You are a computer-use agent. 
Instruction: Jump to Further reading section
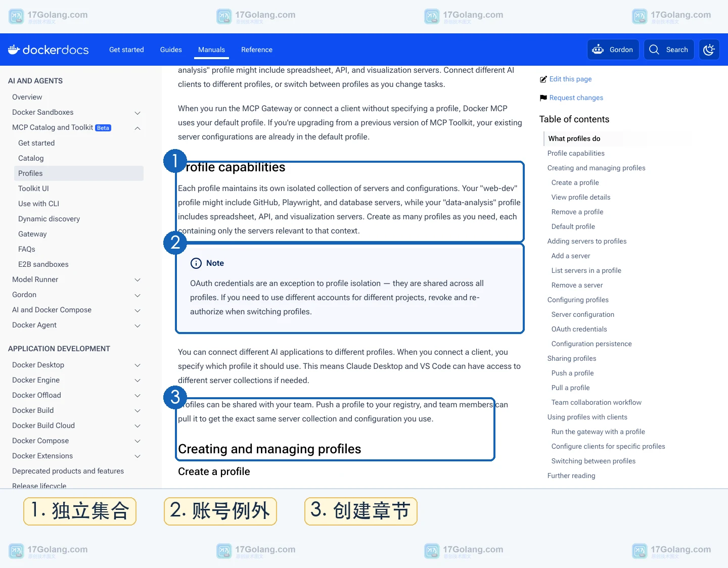[x=571, y=476]
